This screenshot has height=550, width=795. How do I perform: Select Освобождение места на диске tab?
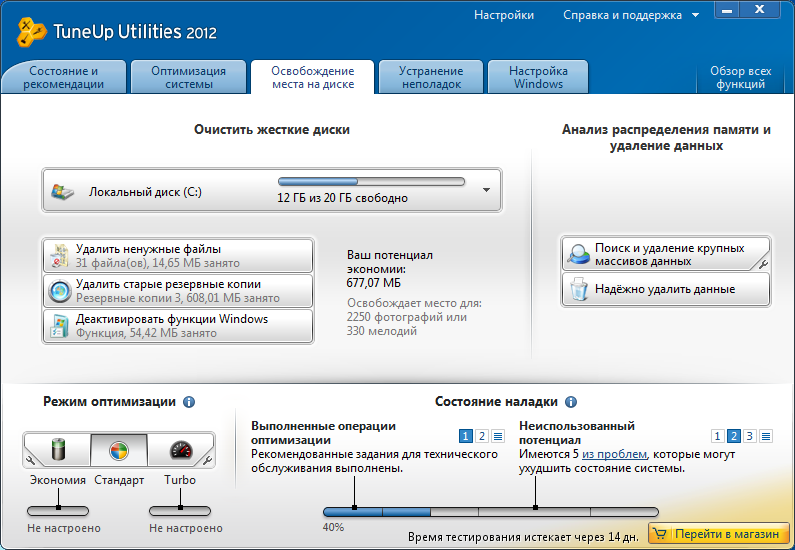[x=313, y=77]
